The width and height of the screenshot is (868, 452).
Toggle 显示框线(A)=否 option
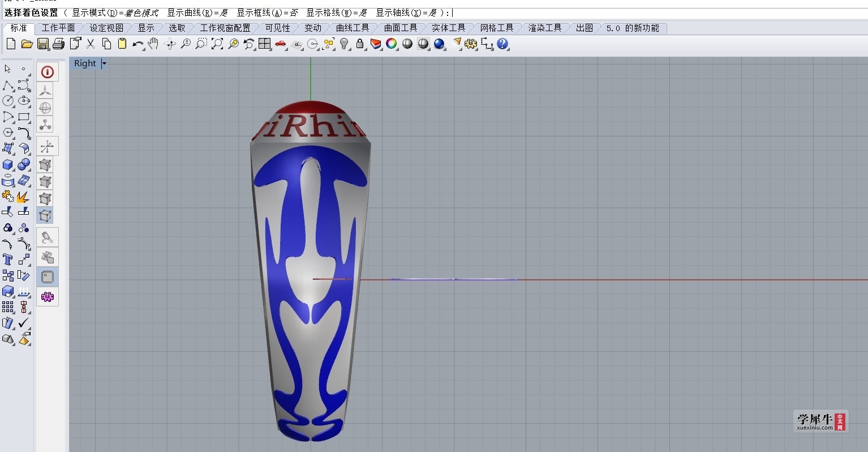(x=267, y=12)
